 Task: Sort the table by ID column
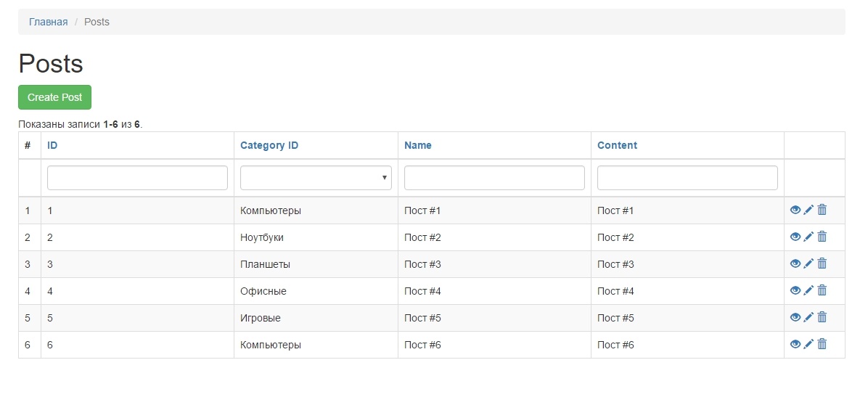52,145
